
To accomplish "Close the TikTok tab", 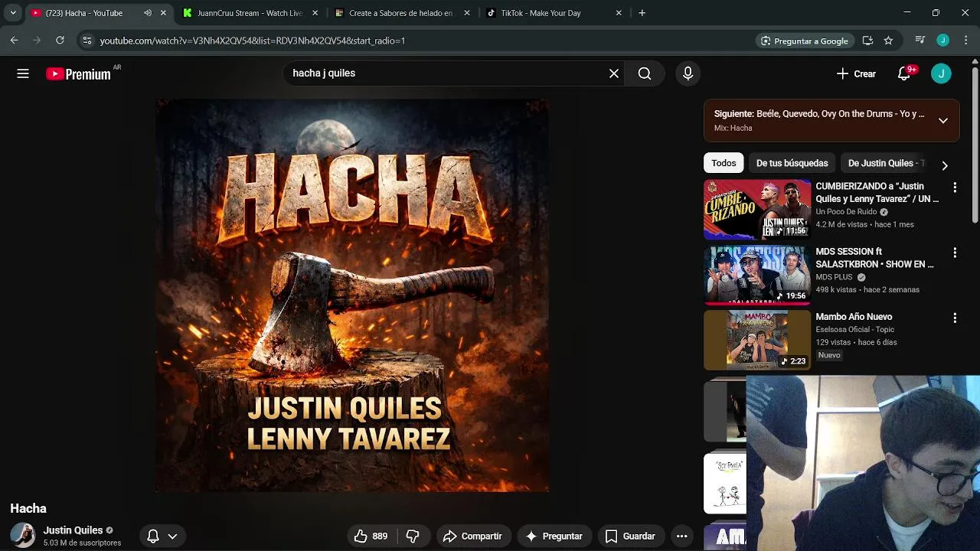I will click(619, 13).
